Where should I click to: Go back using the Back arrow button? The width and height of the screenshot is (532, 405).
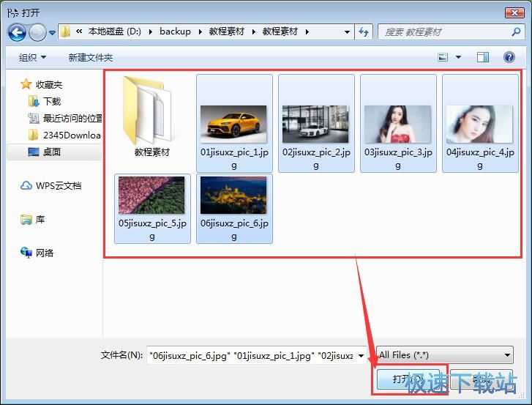(17, 32)
